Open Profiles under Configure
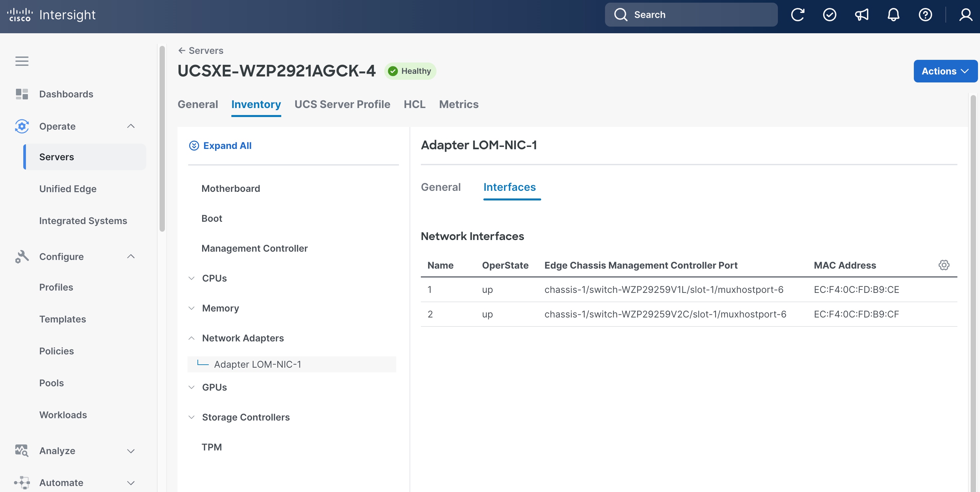Screen dimensions: 980x492 (56, 287)
